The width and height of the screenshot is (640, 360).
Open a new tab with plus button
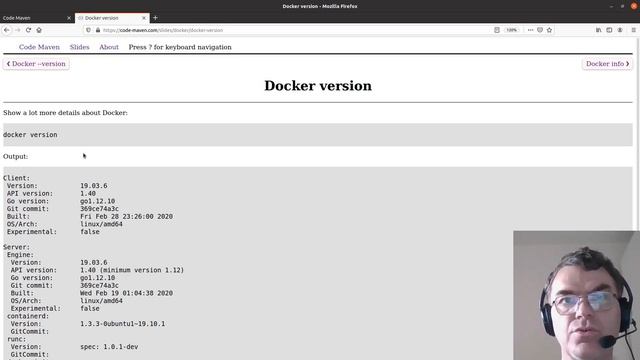click(x=155, y=18)
